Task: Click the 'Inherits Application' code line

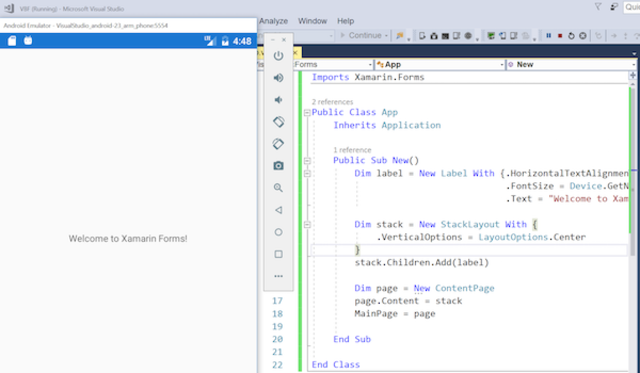Action: point(387,125)
